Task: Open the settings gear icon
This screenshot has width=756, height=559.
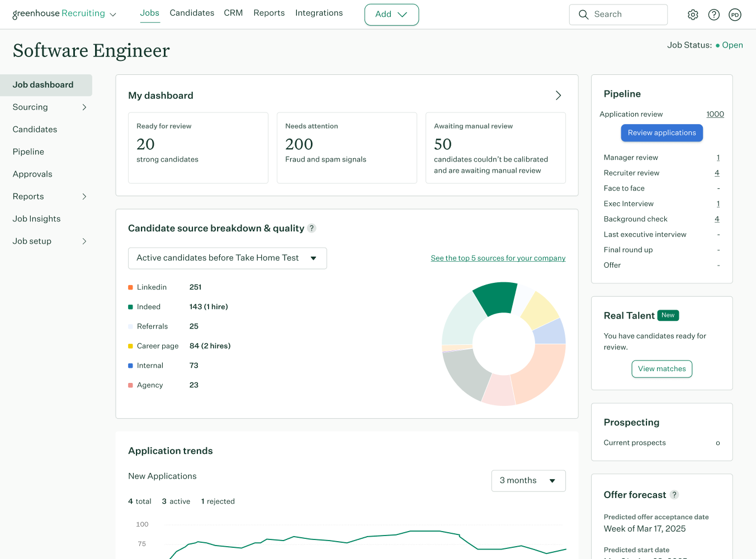Action: [x=693, y=15]
